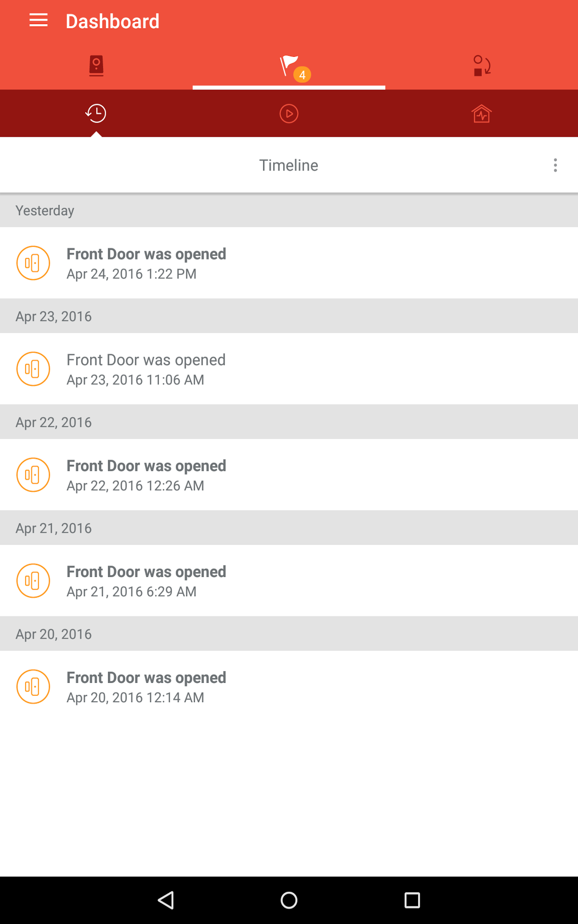Open Apr 24 Front Door opened event

click(289, 263)
